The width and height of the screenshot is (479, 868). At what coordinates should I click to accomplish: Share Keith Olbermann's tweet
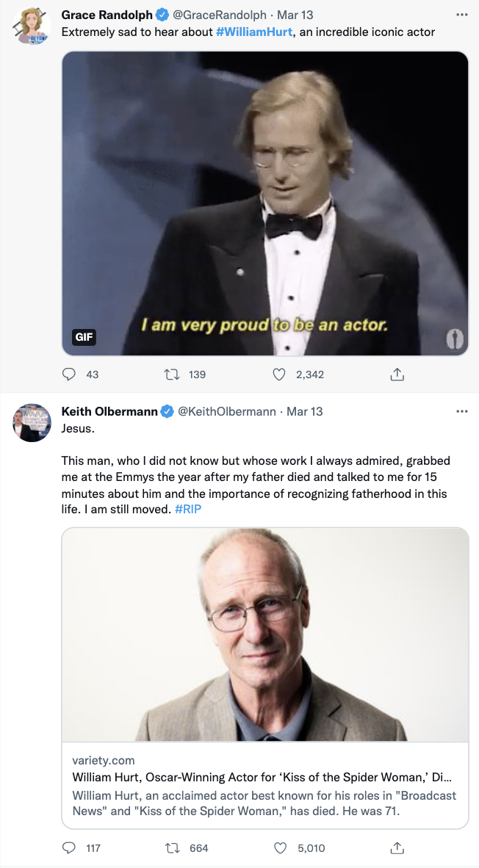(x=397, y=848)
